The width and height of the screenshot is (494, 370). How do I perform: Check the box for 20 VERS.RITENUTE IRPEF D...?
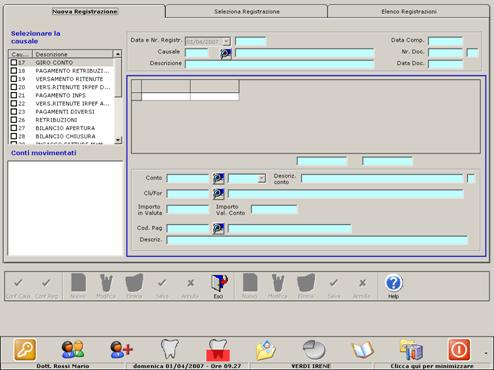(14, 87)
